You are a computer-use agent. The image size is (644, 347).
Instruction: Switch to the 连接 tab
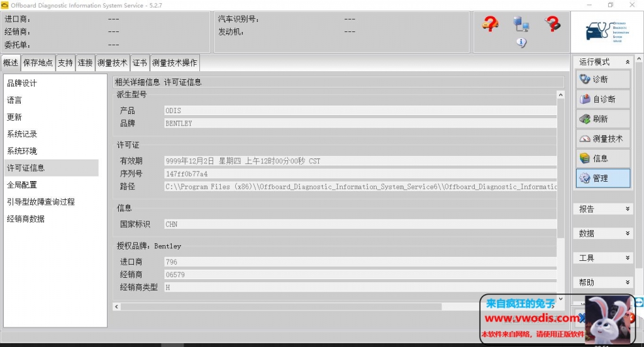86,63
